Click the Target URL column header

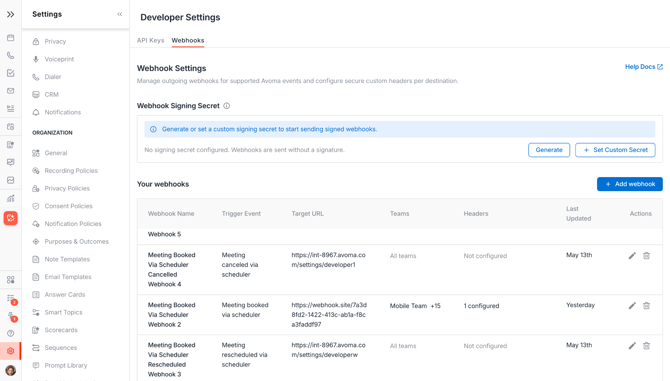(308, 214)
